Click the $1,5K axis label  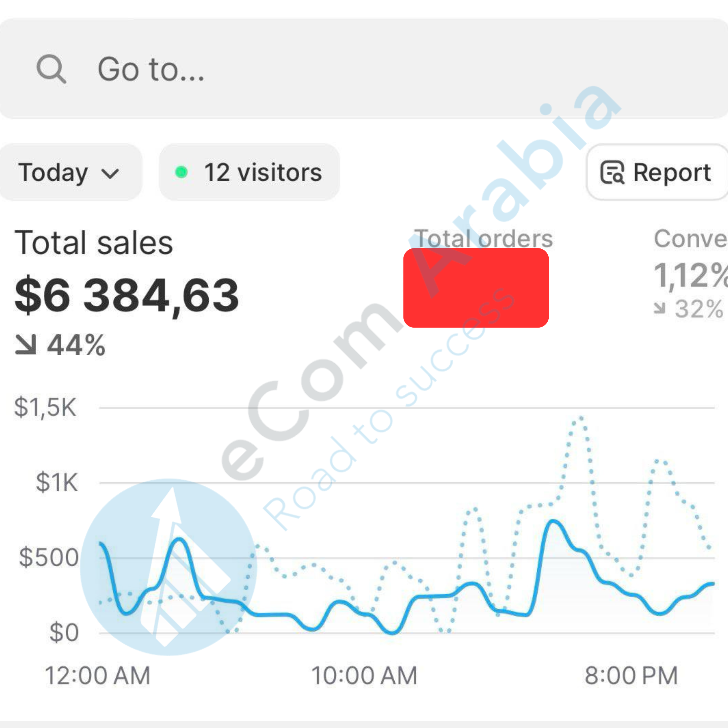coord(45,407)
